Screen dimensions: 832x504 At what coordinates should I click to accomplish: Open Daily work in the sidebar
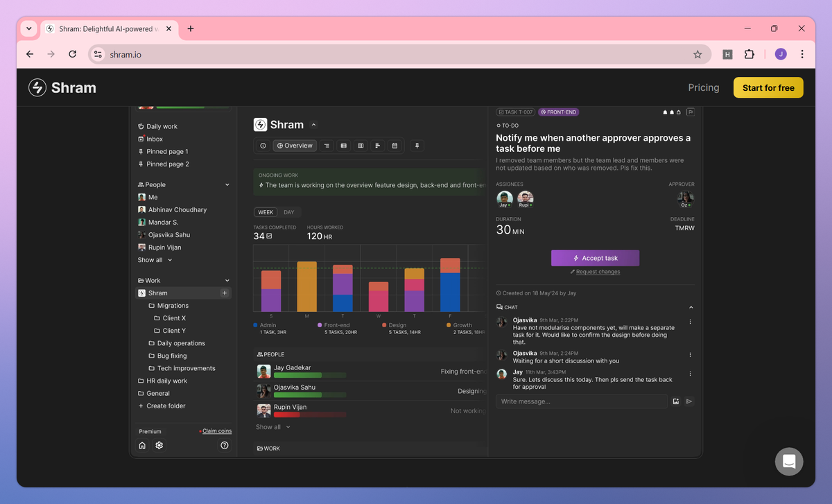pos(157,126)
